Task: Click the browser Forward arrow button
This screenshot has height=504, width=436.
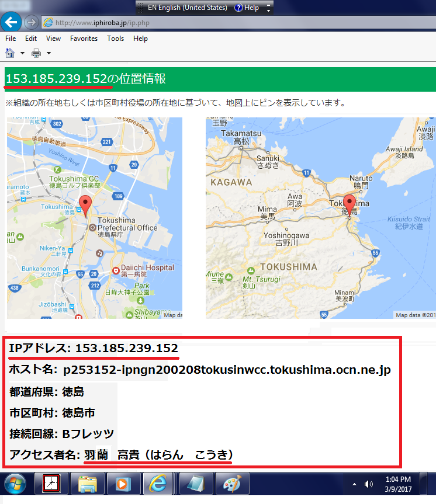Action: point(31,23)
